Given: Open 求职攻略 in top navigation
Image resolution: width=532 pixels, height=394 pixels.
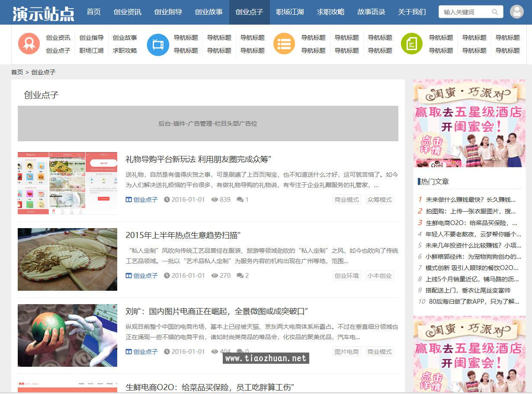Looking at the screenshot, I should click(330, 12).
